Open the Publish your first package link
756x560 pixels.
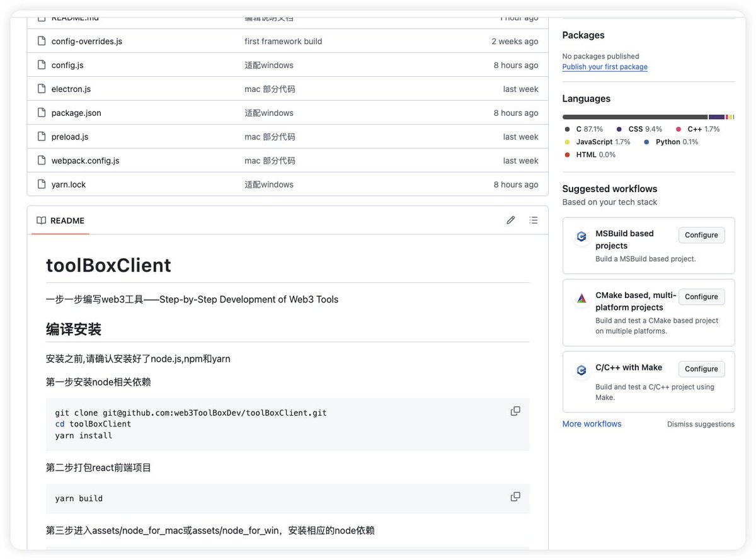[604, 66]
